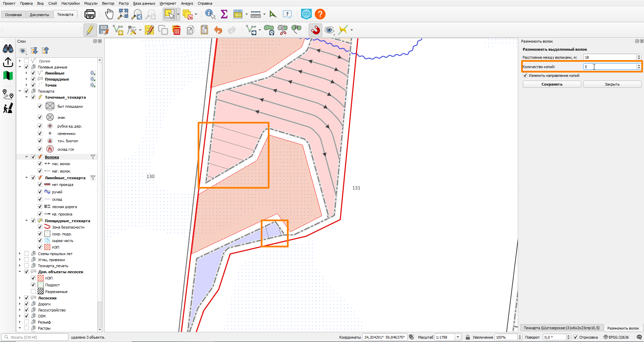The width and height of the screenshot is (644, 342).
Task: Click the Закрыть button
Action: (x=612, y=84)
